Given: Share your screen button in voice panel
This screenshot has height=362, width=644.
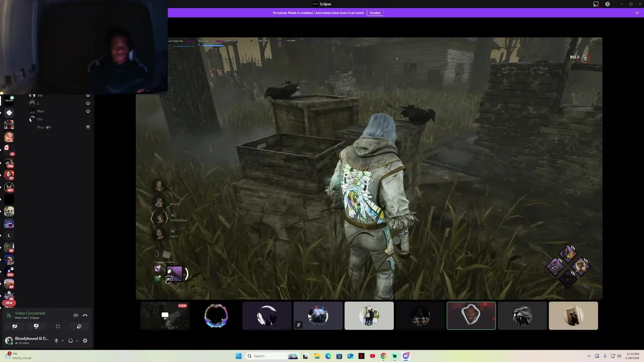Looking at the screenshot, I should (x=36, y=326).
